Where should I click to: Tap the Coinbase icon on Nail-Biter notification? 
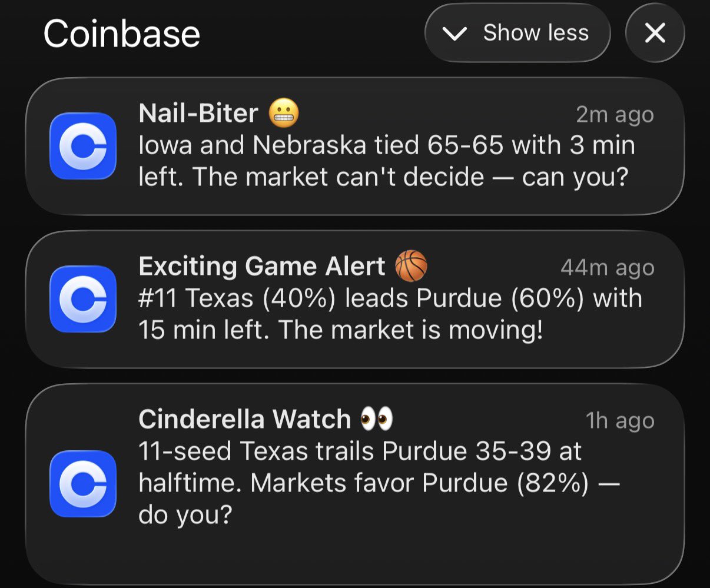pyautogui.click(x=83, y=145)
